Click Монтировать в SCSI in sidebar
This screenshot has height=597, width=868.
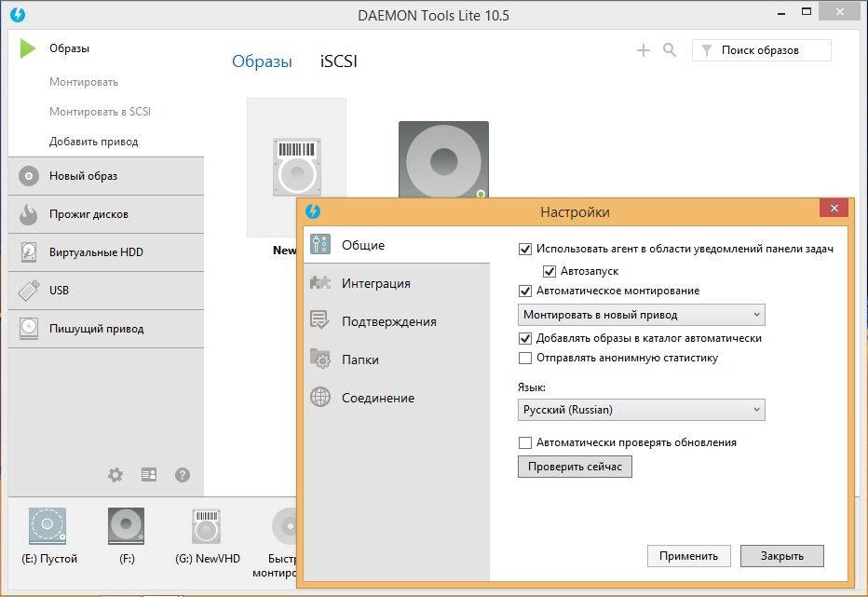(100, 112)
